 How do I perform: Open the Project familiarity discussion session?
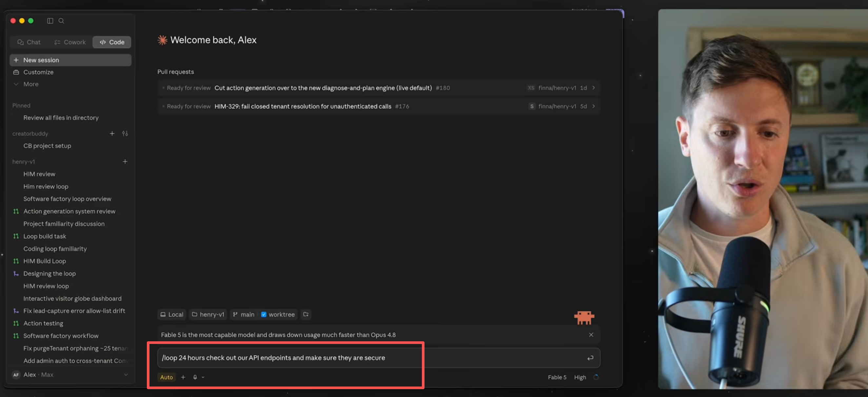point(64,224)
